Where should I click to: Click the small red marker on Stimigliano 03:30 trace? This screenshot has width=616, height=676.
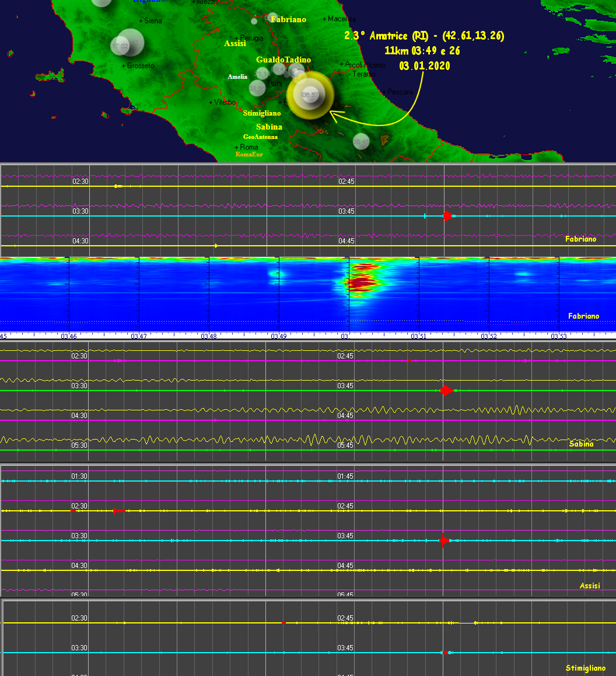(445, 653)
